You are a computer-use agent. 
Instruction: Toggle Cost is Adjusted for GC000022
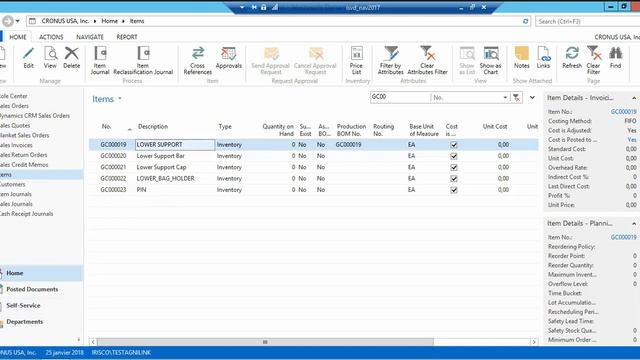point(453,178)
